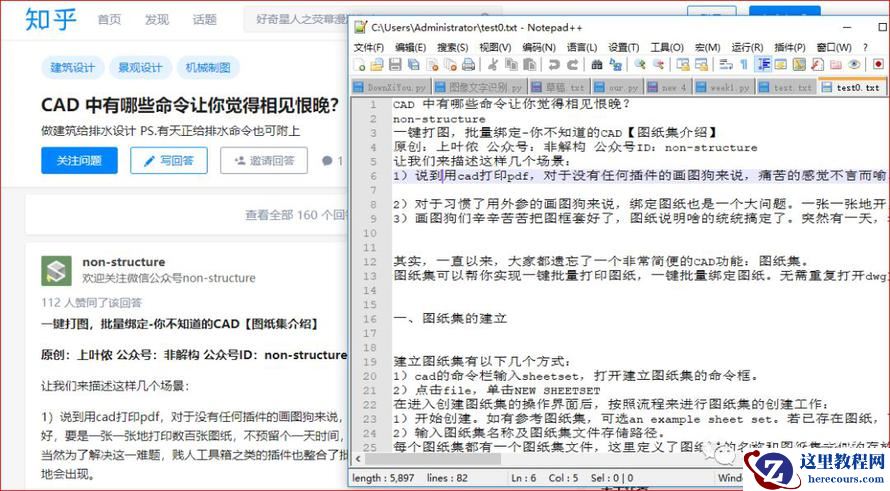Screen dimensions: 890x491
Task: Click the Paste clipboard icon
Action: point(529,65)
